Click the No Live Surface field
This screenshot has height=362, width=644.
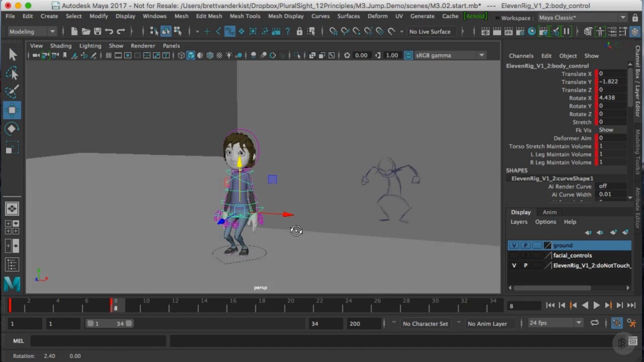(430, 32)
